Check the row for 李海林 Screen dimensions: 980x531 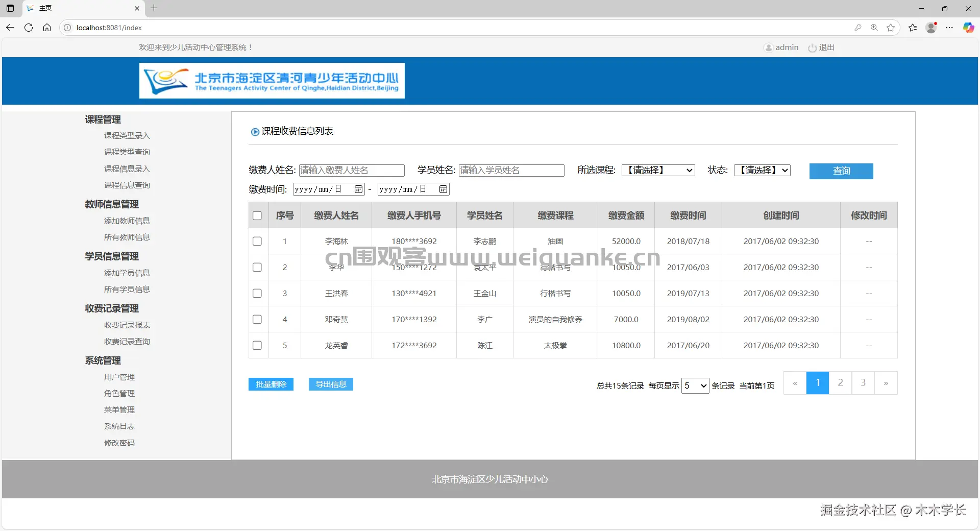257,241
